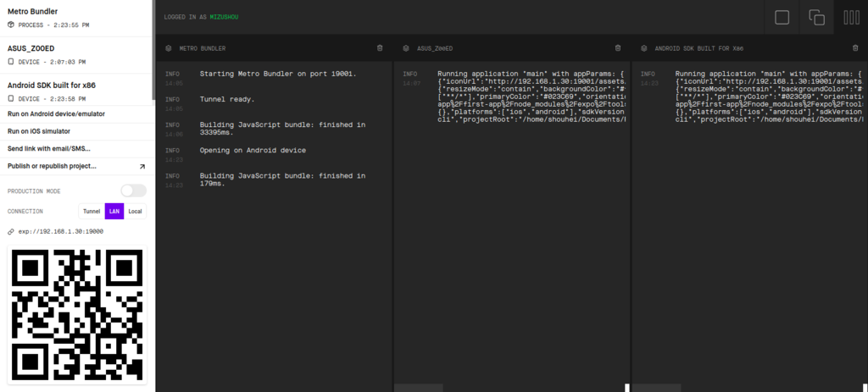The height and width of the screenshot is (392, 868).
Task: Switch to two-panel tiled layout icon
Action: coord(816,17)
